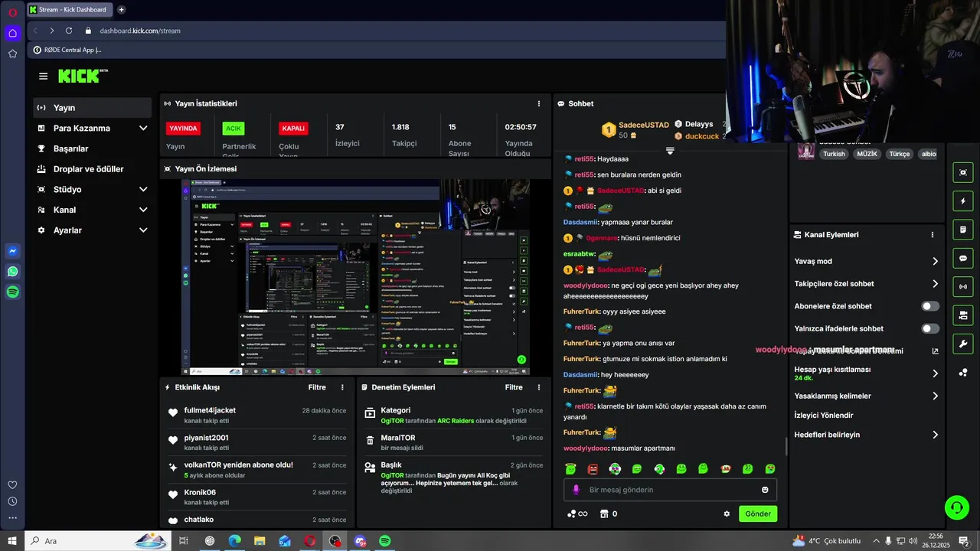Click fullmet4ljacket in activity feed
The height and width of the screenshot is (551, 980).
coord(210,410)
